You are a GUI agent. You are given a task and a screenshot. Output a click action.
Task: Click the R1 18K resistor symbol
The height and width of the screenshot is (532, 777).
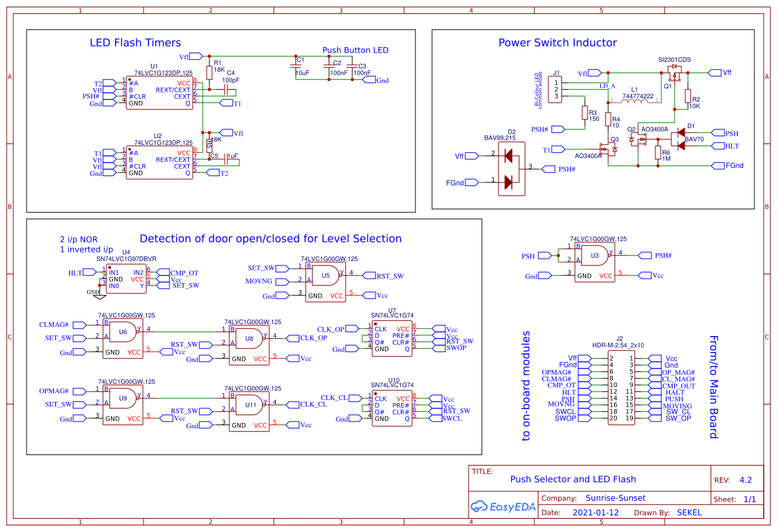tap(209, 72)
